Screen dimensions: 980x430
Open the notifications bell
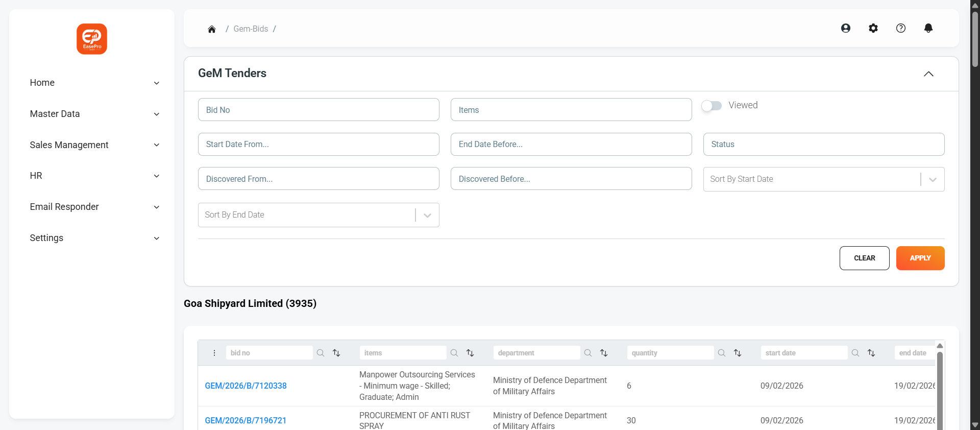tap(928, 28)
